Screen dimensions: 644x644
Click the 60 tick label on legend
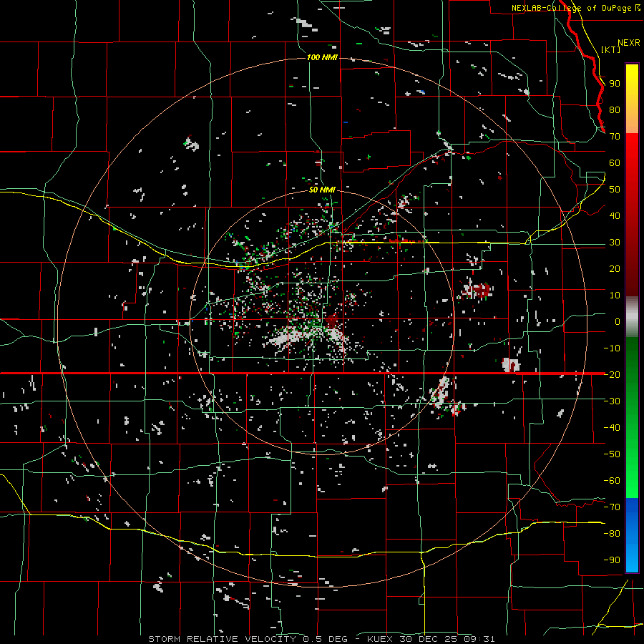615,163
